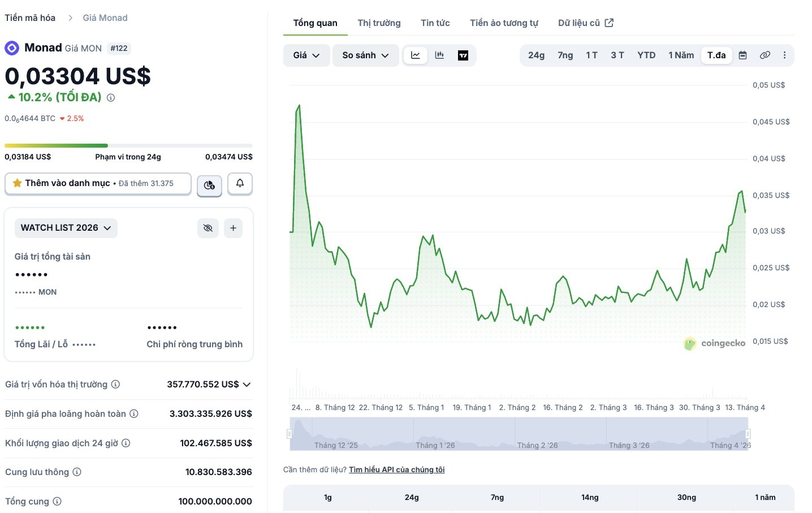This screenshot has height=513, width=812.
Task: Click the chart range navigator left handle
Action: pyautogui.click(x=290, y=434)
